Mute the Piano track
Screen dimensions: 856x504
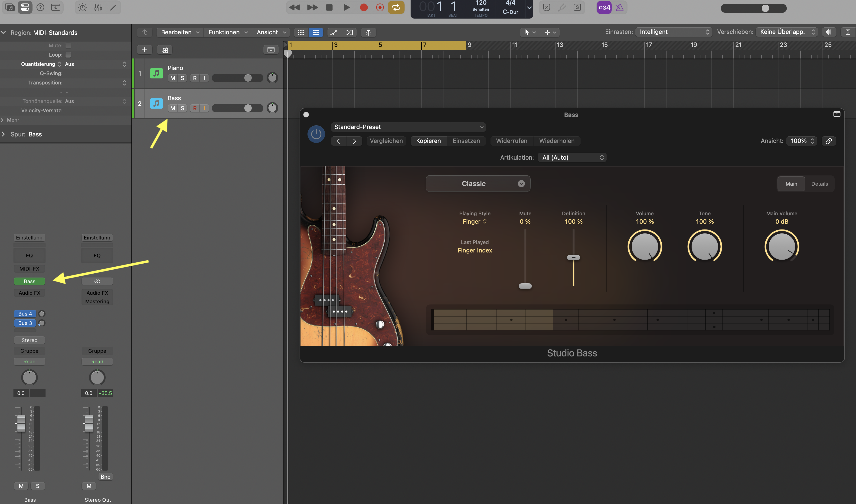[173, 78]
